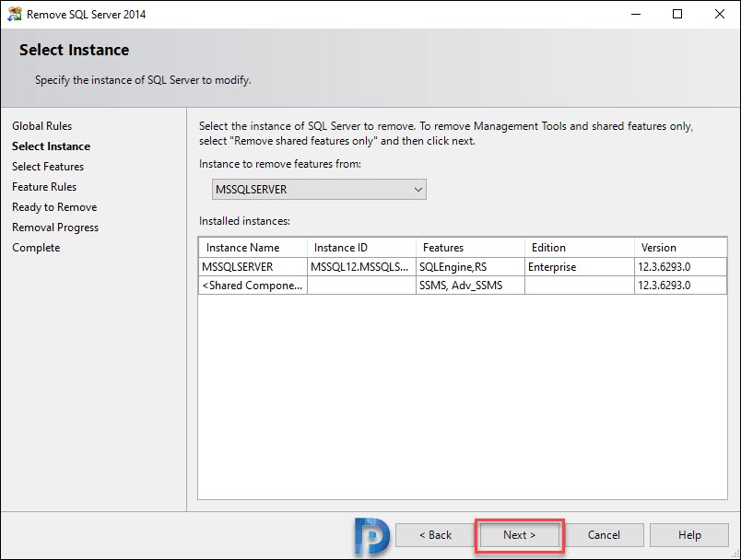Select the Global Rules step
This screenshot has width=741, height=560.
tap(42, 126)
